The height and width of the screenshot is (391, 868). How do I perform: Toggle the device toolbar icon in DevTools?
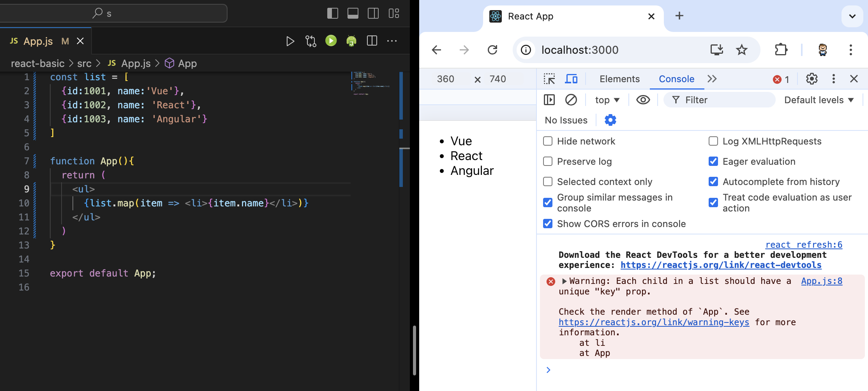pyautogui.click(x=571, y=79)
